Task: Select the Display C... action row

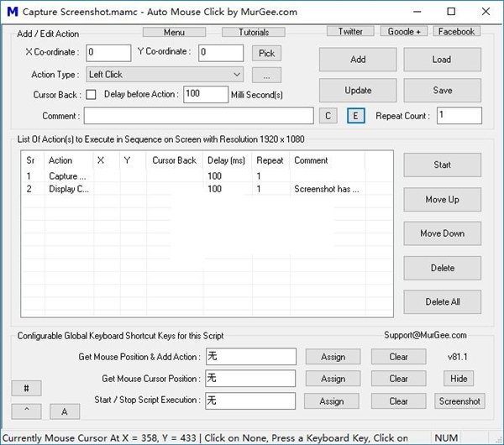Action: pyautogui.click(x=207, y=189)
